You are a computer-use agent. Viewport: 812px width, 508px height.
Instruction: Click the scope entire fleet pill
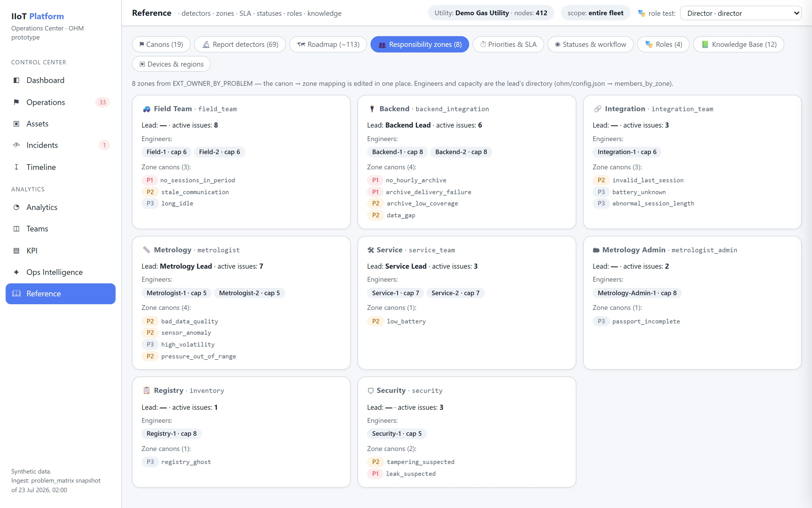point(595,13)
